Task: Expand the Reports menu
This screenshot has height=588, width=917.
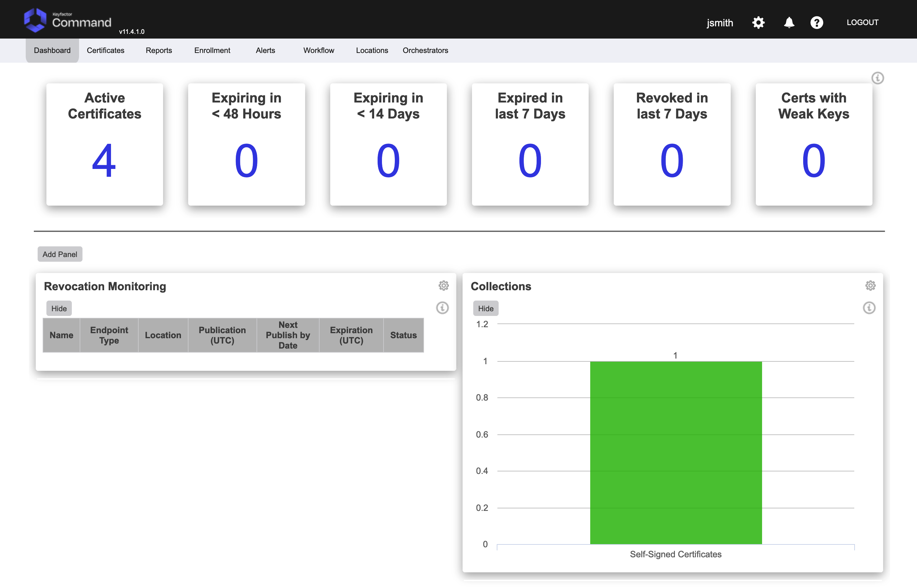Action: click(159, 50)
